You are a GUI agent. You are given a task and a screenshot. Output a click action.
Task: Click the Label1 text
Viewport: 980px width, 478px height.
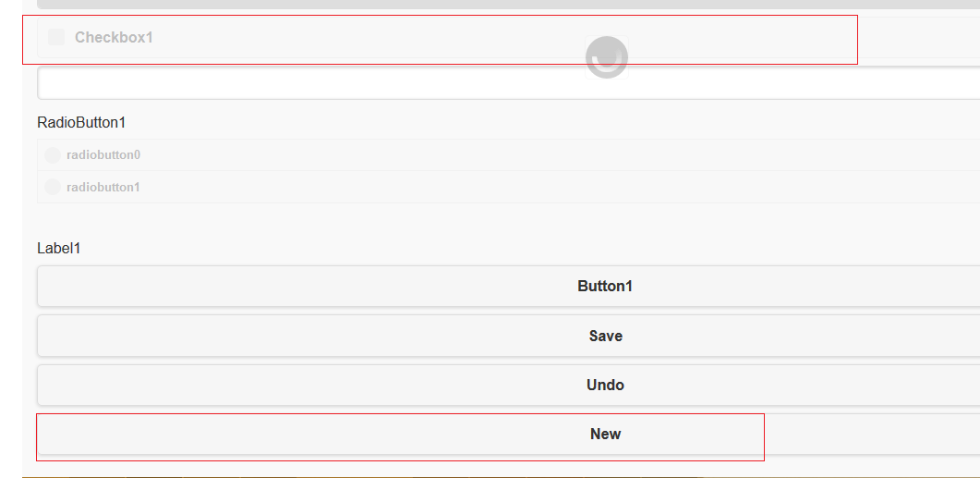coord(59,248)
